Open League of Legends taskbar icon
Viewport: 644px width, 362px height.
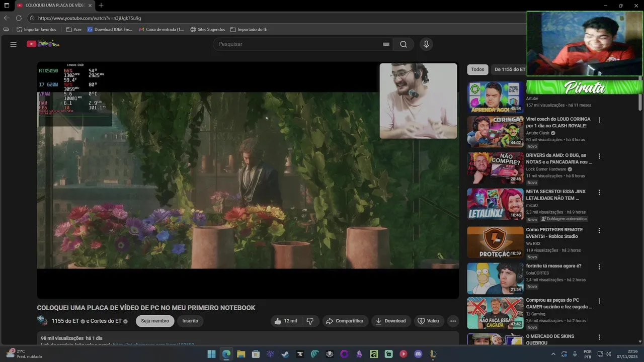pyautogui.click(x=433, y=354)
